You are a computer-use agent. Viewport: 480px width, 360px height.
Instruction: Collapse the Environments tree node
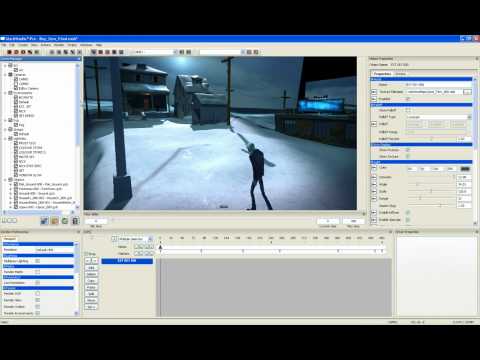click(5, 93)
